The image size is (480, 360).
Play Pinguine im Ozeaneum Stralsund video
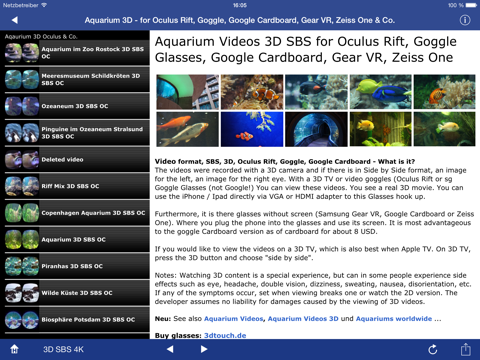(77, 133)
